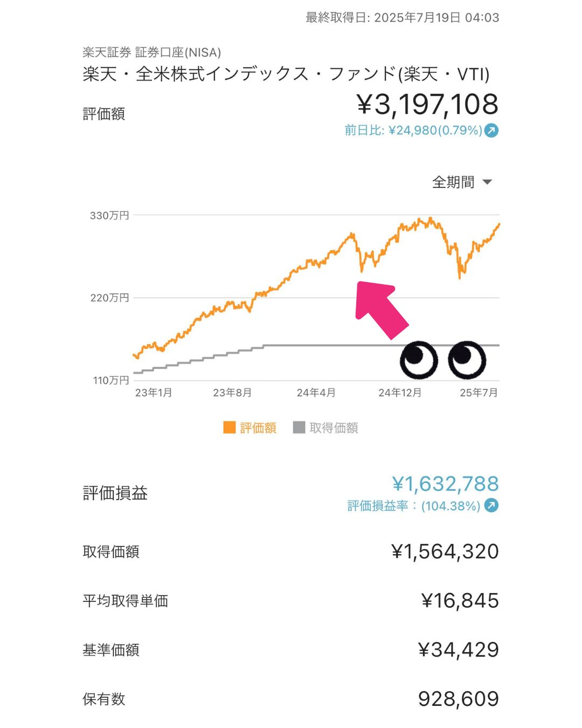582x728 pixels.
Task: Click the left eye emoji sticker
Action: pos(419,360)
